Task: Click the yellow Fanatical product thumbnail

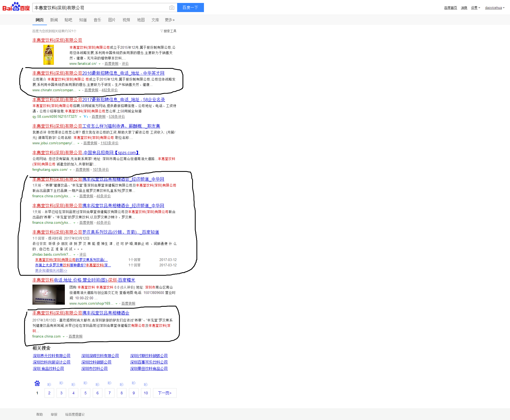Action: tap(49, 55)
